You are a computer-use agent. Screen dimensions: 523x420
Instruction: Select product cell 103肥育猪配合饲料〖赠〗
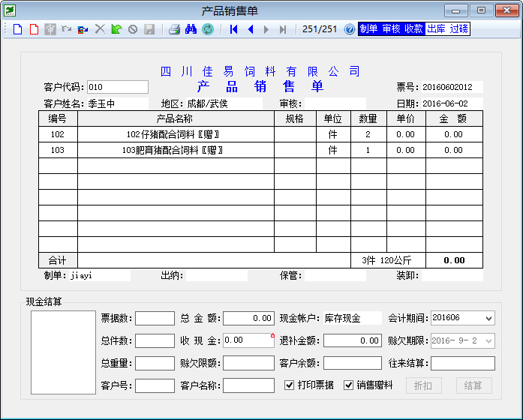(176, 150)
